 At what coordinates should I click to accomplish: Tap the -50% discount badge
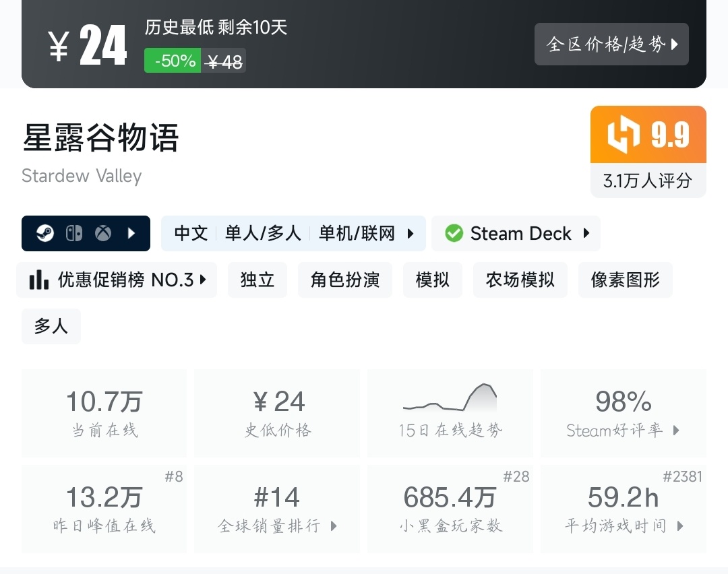173,61
